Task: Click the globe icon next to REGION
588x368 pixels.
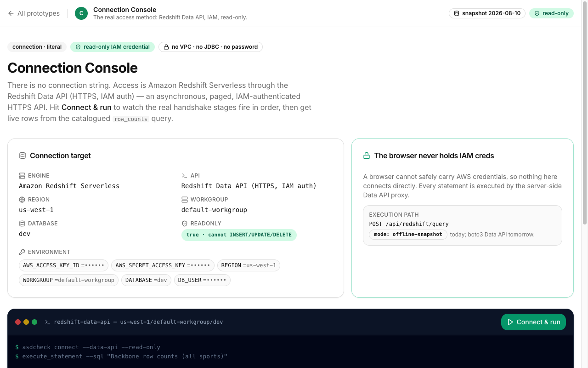Action: pos(22,200)
